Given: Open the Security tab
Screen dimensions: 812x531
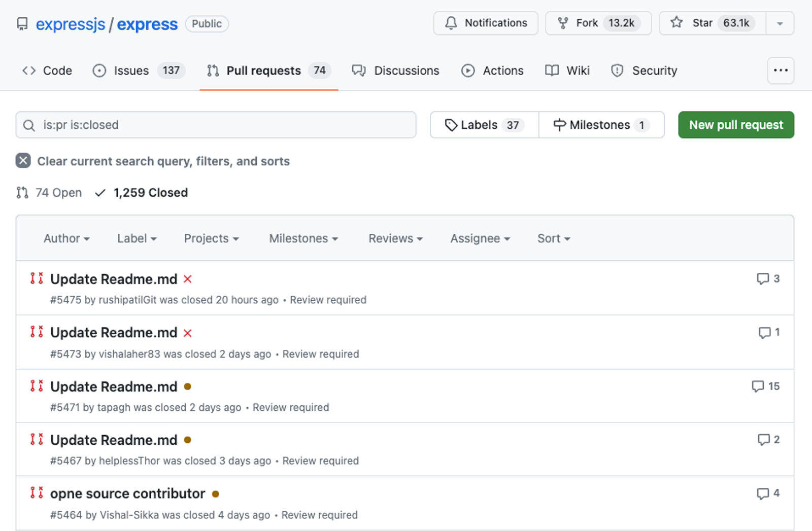Looking at the screenshot, I should 645,70.
